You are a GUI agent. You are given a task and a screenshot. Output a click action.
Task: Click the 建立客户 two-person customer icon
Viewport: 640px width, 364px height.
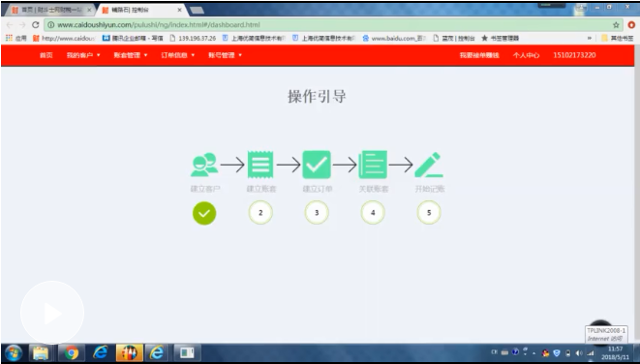tap(204, 165)
